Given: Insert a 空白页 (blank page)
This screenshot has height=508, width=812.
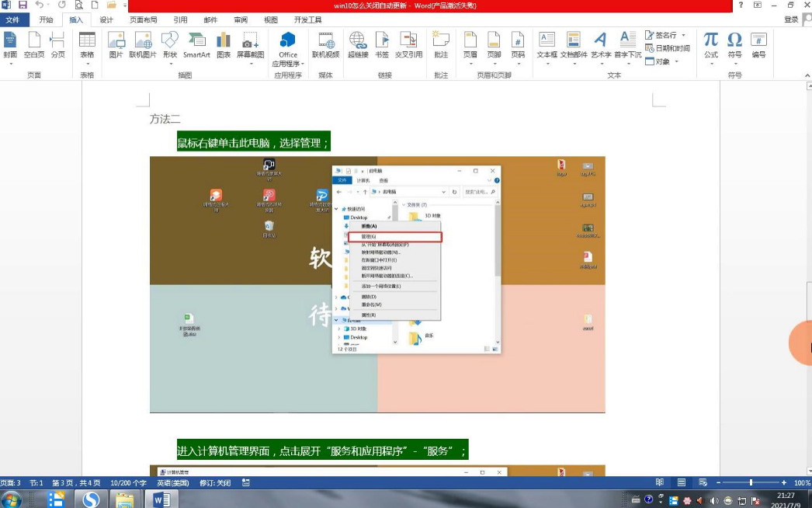Looking at the screenshot, I should tap(34, 45).
